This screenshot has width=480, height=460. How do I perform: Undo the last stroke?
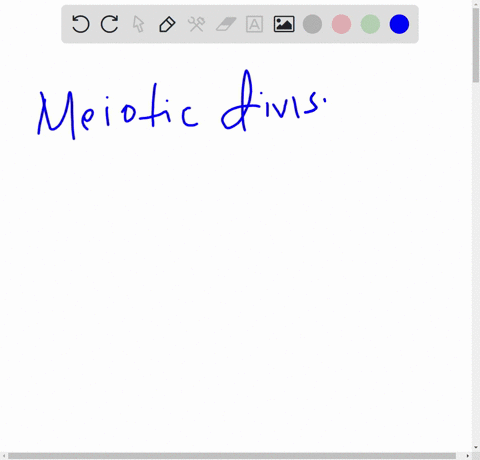81,24
